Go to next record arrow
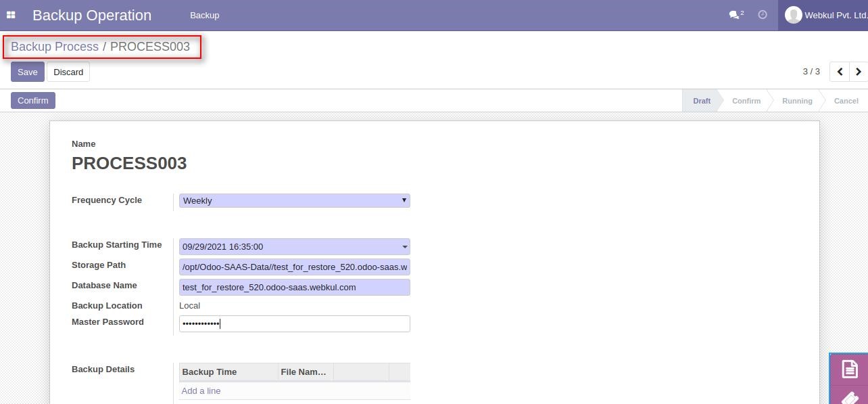The image size is (868, 404). pos(859,72)
